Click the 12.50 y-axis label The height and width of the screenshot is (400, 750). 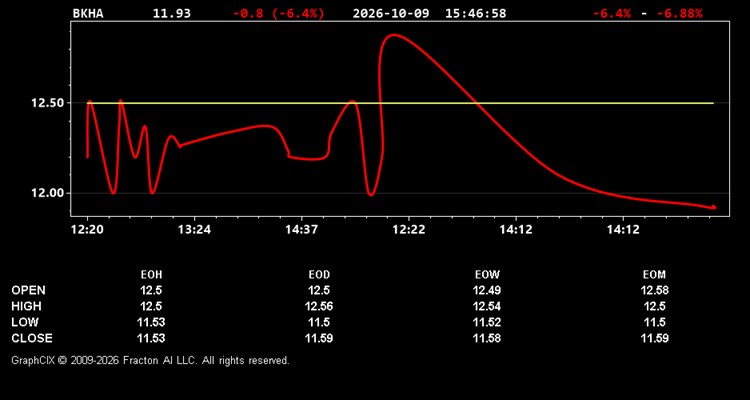tap(45, 103)
